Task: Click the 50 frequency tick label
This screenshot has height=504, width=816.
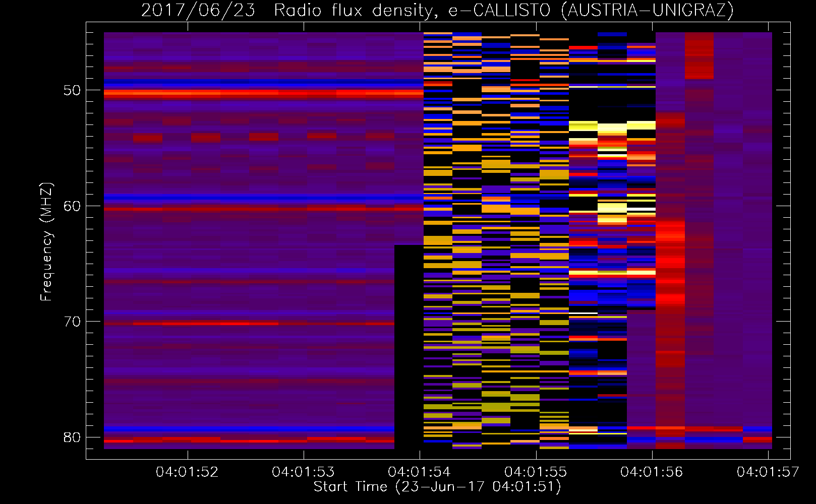Action: coord(72,91)
